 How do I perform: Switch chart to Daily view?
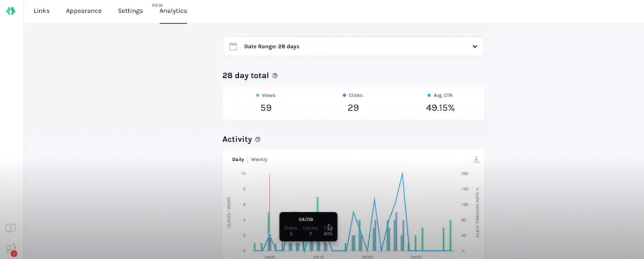238,159
